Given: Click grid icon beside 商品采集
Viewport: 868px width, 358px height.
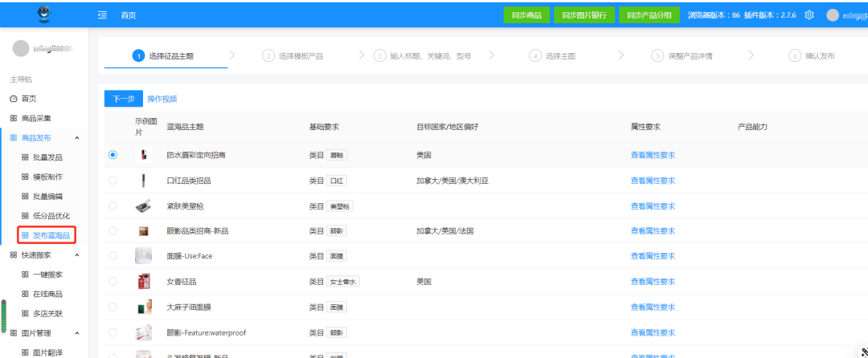Looking at the screenshot, I should [x=14, y=118].
